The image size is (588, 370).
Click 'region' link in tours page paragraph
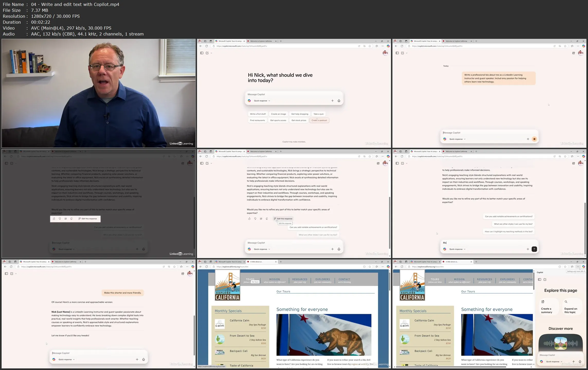click(355, 364)
